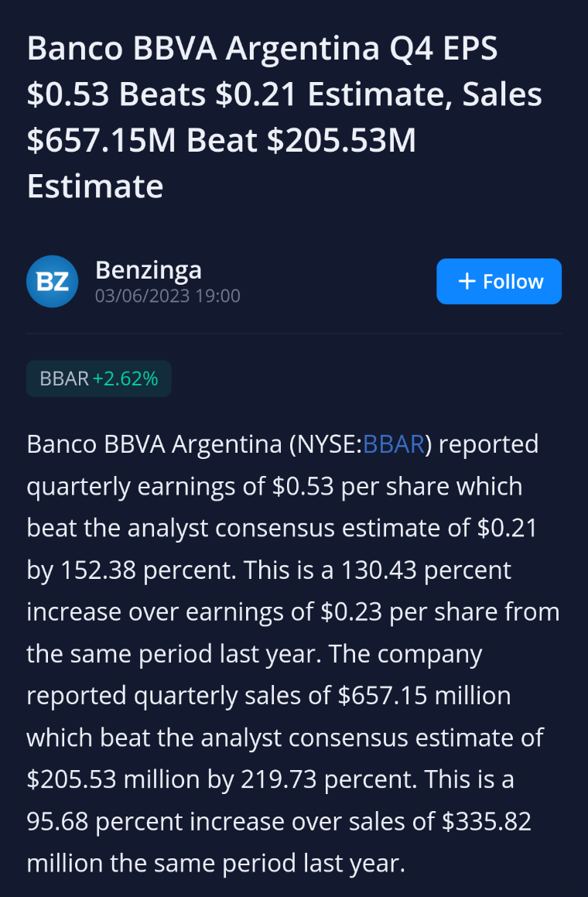Click the plus icon on Follow
This screenshot has height=897, width=588.
tap(467, 281)
